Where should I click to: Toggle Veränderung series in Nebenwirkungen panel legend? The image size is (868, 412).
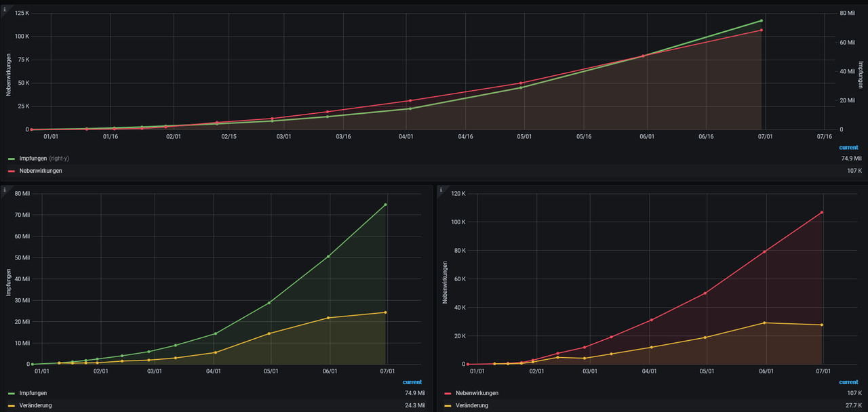pyautogui.click(x=472, y=405)
